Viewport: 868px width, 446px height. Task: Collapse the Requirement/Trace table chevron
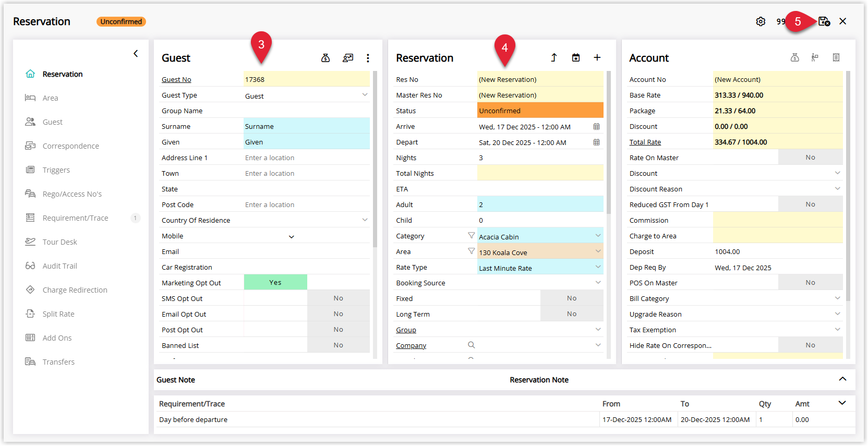(842, 403)
